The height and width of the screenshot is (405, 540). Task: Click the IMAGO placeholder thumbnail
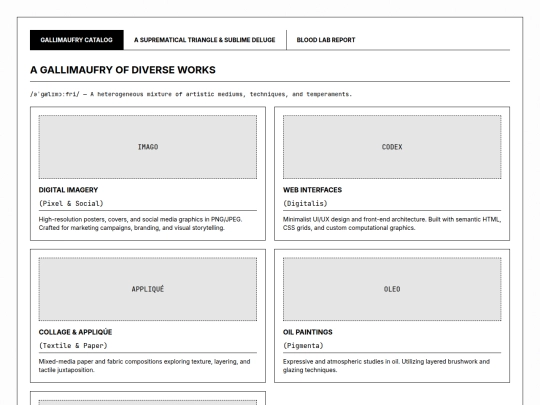(148, 147)
